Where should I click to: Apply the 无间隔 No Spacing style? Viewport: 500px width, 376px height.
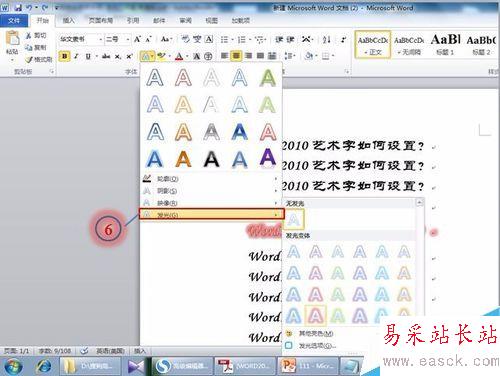pyautogui.click(x=409, y=45)
